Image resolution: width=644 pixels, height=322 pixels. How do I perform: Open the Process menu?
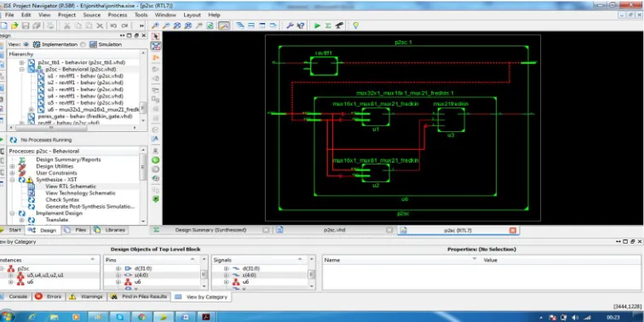(118, 14)
